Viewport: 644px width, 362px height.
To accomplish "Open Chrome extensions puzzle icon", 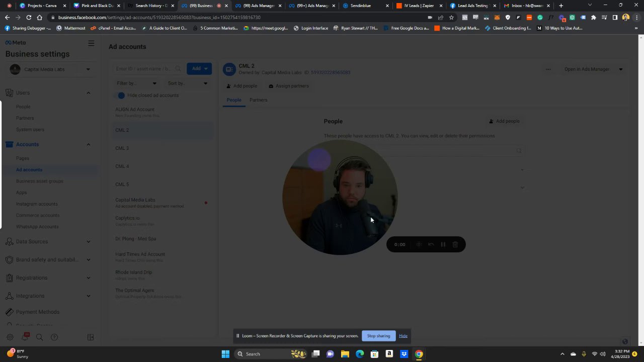I will pyautogui.click(x=594, y=17).
